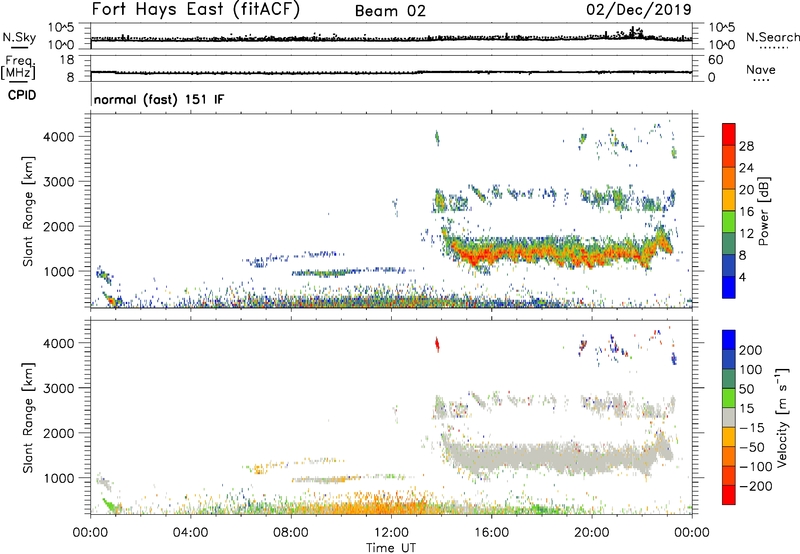Viewport: 800px width, 554px height.
Task: Click red velocity streak near 4000 km at 14:00
Action: point(437,344)
